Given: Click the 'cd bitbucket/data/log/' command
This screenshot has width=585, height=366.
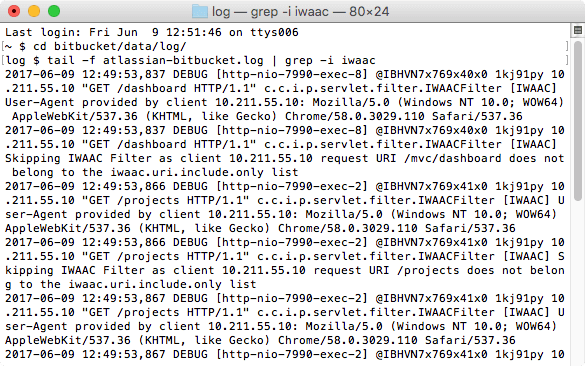Looking at the screenshot, I should tap(110, 47).
